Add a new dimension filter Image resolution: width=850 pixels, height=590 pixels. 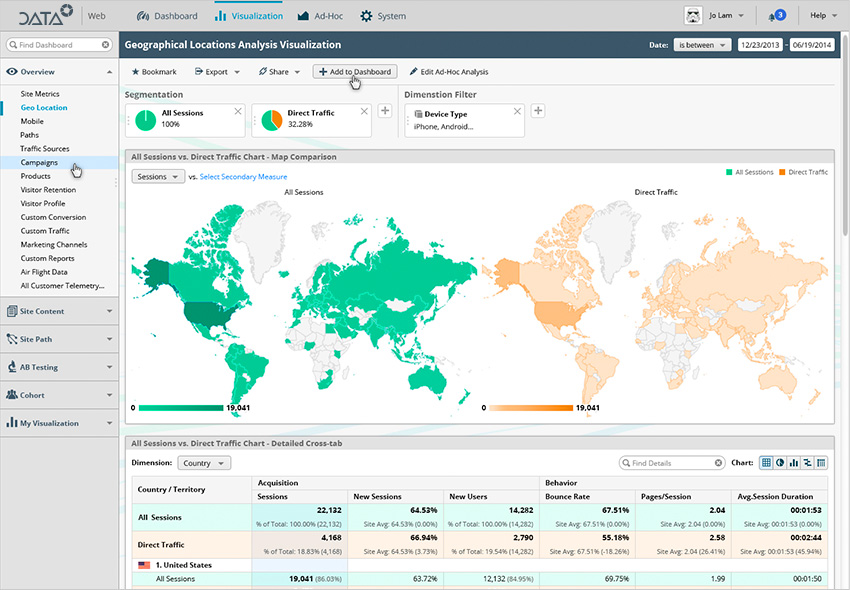(537, 110)
